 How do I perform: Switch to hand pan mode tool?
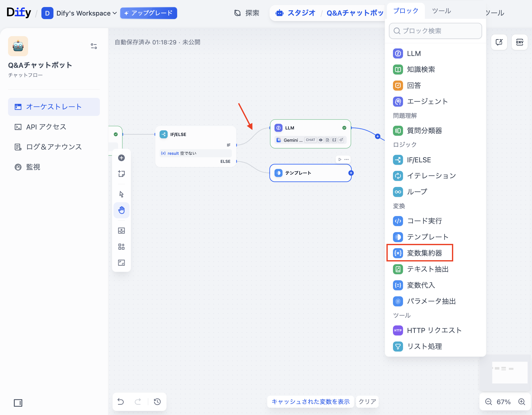(121, 210)
